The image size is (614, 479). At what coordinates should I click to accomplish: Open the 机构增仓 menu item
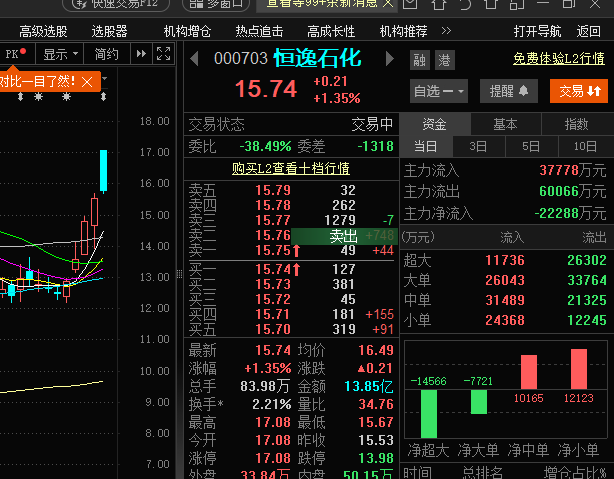[187, 31]
